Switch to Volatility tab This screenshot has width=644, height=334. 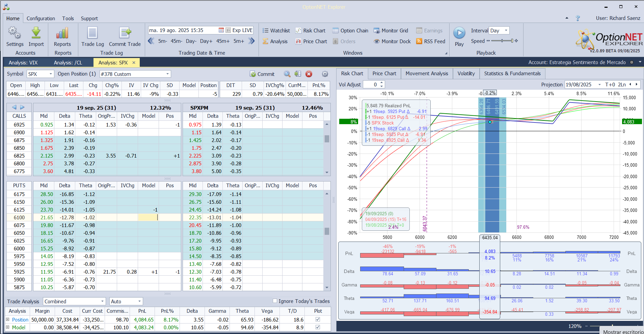(x=466, y=74)
